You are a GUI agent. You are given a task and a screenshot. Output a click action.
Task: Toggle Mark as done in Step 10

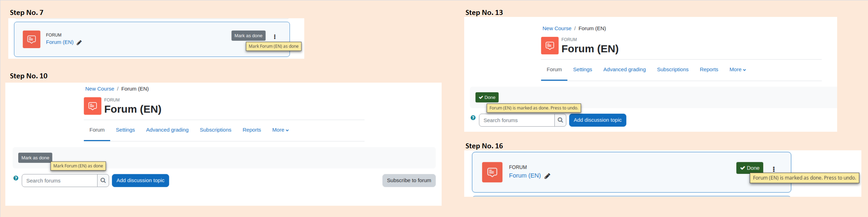pyautogui.click(x=36, y=158)
